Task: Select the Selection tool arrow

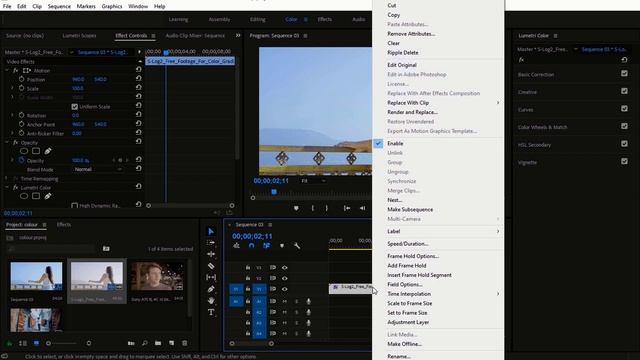Action: 211,231
